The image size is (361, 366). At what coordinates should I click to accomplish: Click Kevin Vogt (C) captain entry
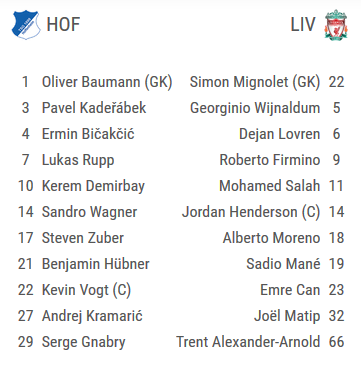tap(86, 290)
